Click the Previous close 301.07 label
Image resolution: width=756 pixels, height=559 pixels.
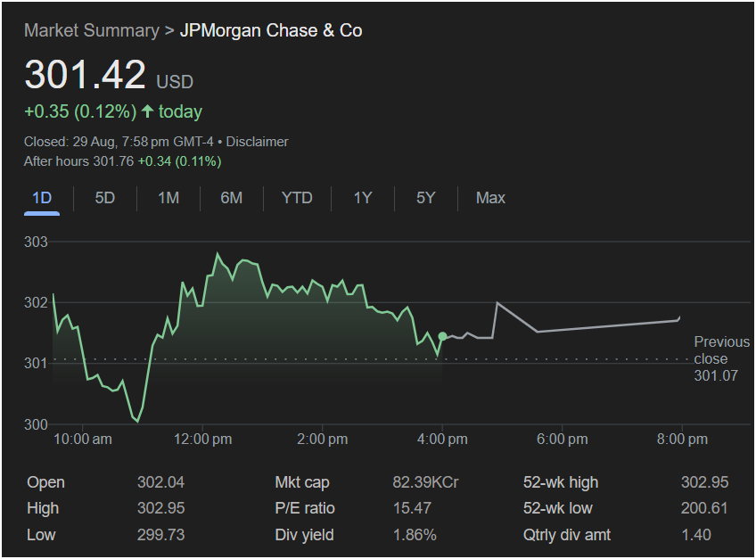click(x=722, y=358)
